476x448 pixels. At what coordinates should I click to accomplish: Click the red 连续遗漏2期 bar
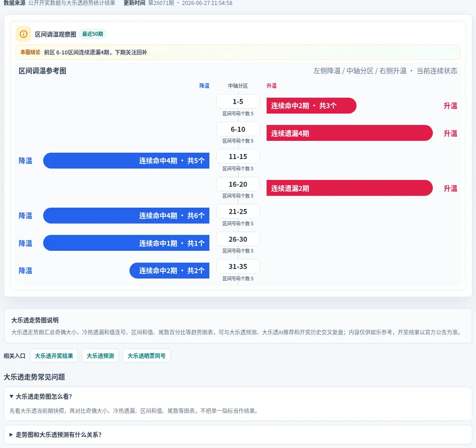[349, 188]
